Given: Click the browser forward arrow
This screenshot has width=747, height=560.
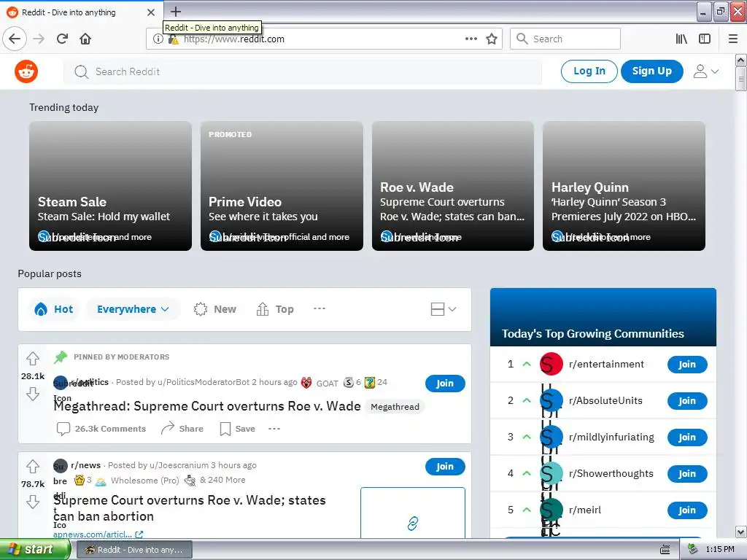Looking at the screenshot, I should click(x=39, y=39).
